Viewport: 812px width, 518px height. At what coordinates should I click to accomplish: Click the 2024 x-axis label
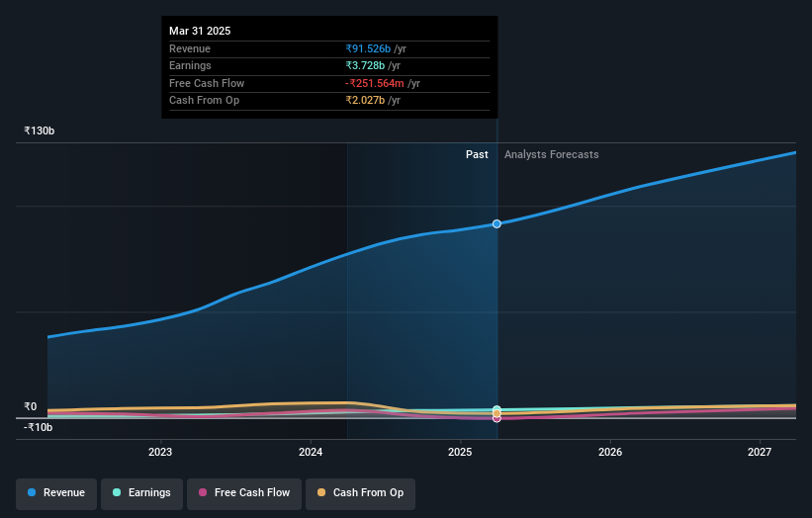click(x=311, y=453)
